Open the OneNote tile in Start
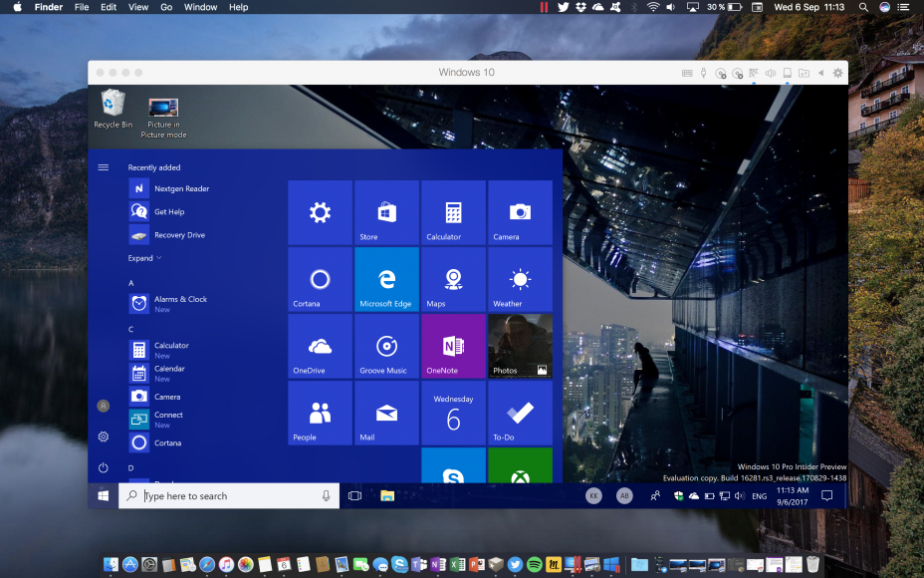Viewport: 924px width, 578px height. 453,346
